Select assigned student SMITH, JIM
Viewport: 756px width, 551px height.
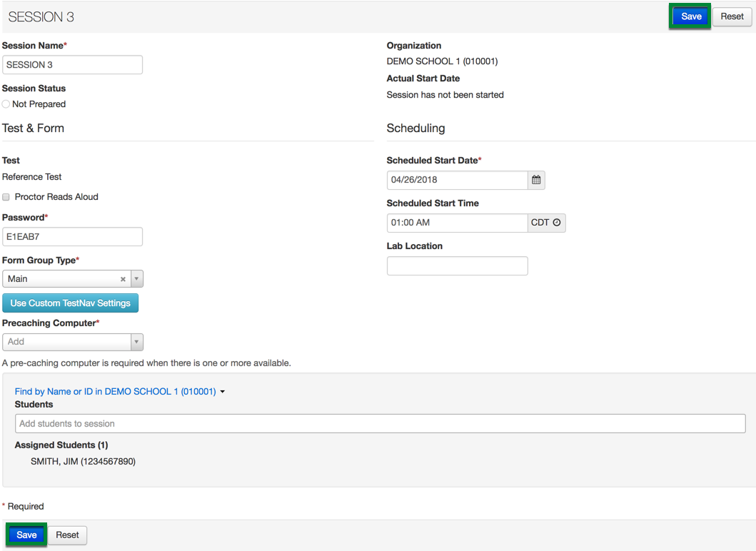pyautogui.click(x=83, y=462)
